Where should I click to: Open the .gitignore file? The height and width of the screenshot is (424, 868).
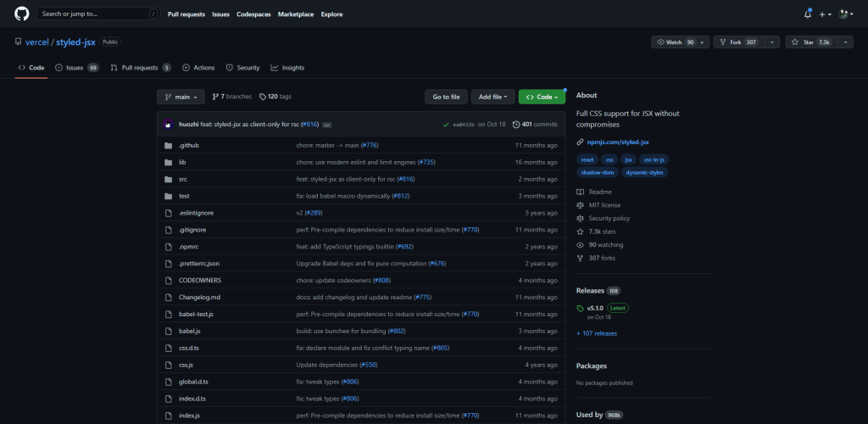(192, 230)
